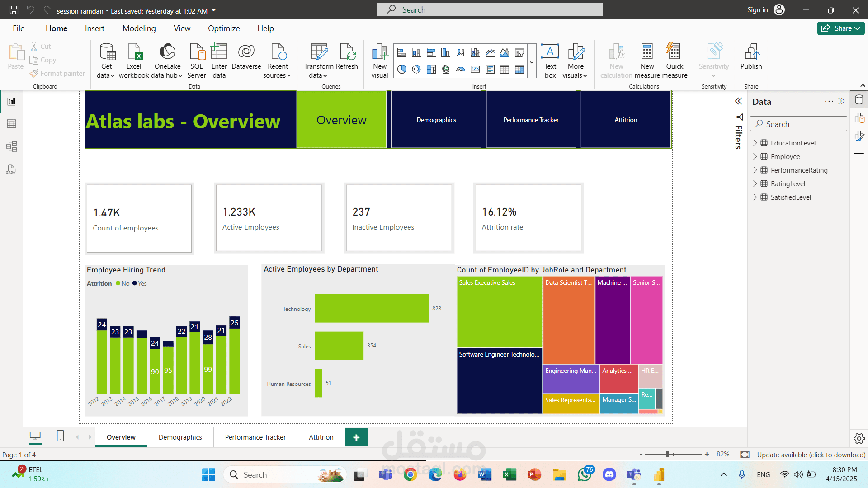This screenshot has width=868, height=488.
Task: Insert a New visual
Action: pos(380,61)
